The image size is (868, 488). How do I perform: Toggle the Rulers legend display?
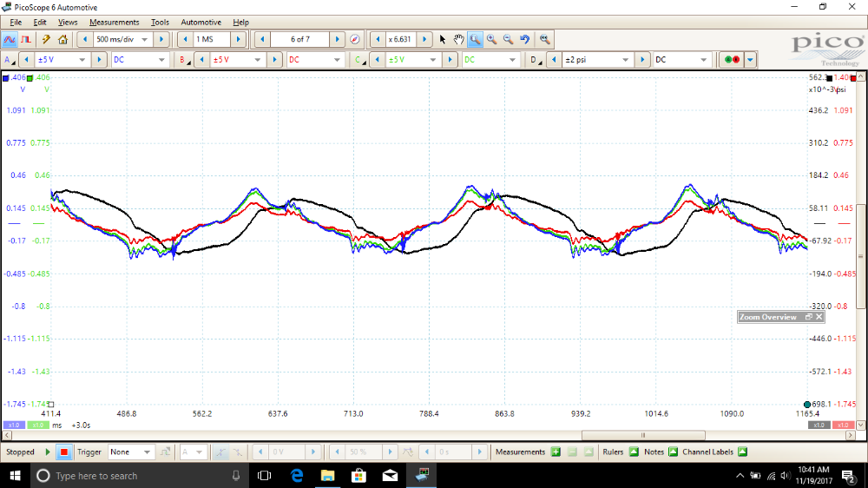(x=634, y=452)
